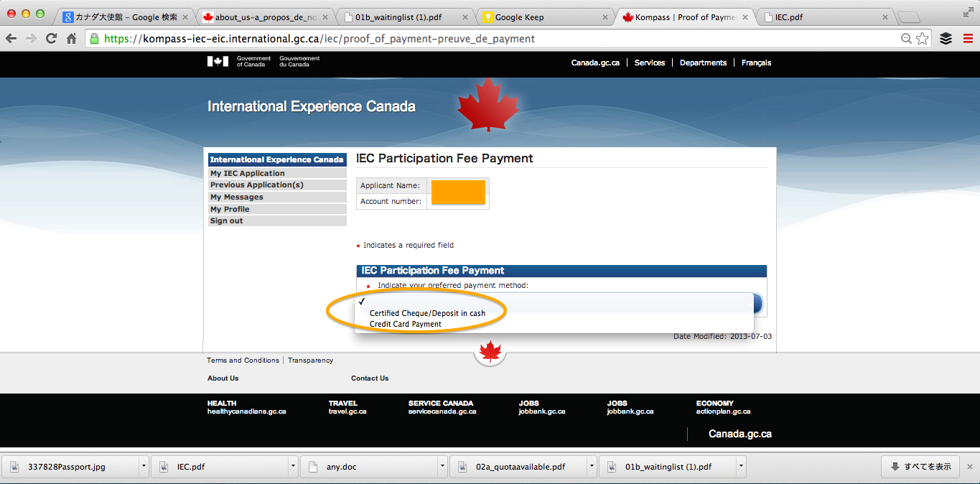Screen dimensions: 980x484
Task: Go to My Messages in the sidebar
Action: tap(236, 197)
